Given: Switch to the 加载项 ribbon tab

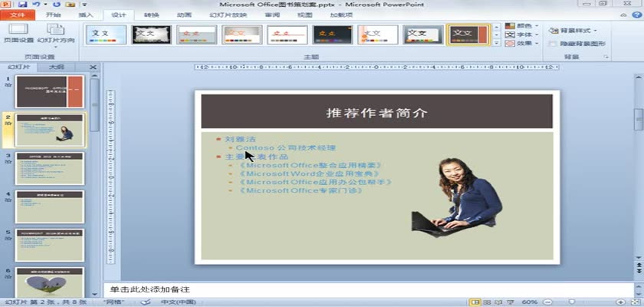Looking at the screenshot, I should [x=342, y=15].
